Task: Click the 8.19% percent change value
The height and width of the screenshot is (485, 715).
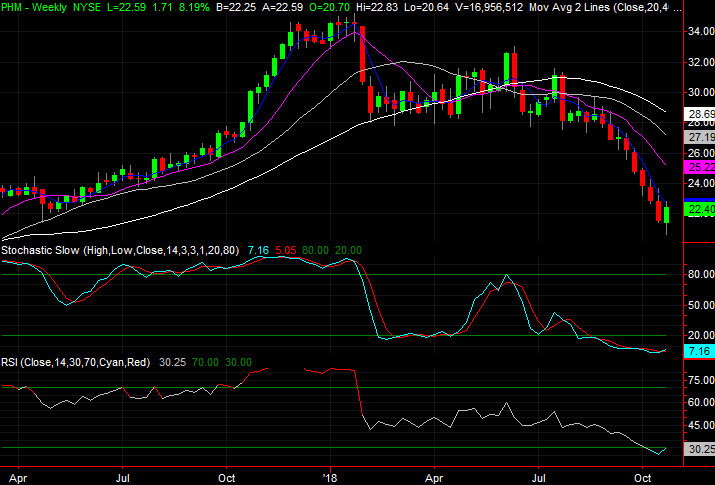Action: click(193, 7)
